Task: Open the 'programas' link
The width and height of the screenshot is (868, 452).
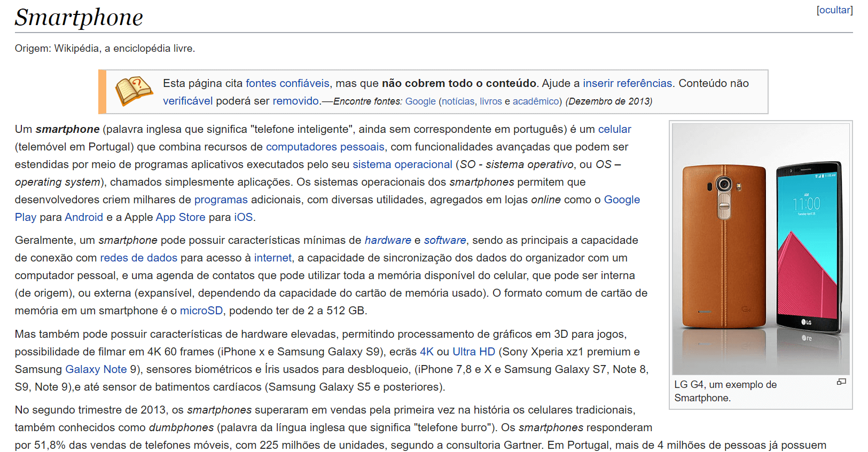Action: coord(221,200)
